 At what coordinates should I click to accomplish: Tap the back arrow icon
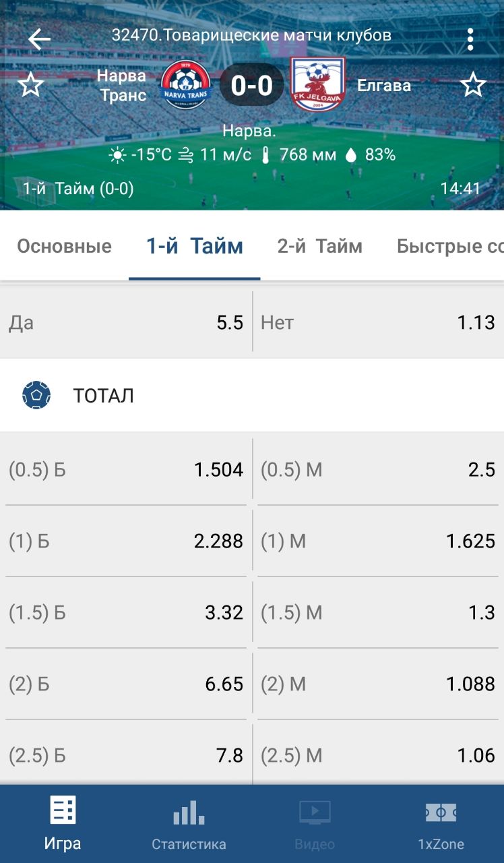39,40
